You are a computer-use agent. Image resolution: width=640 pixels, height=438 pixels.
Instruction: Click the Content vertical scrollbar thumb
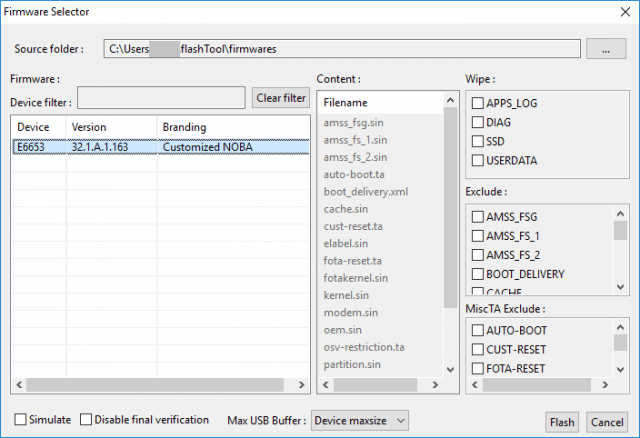tap(450, 208)
